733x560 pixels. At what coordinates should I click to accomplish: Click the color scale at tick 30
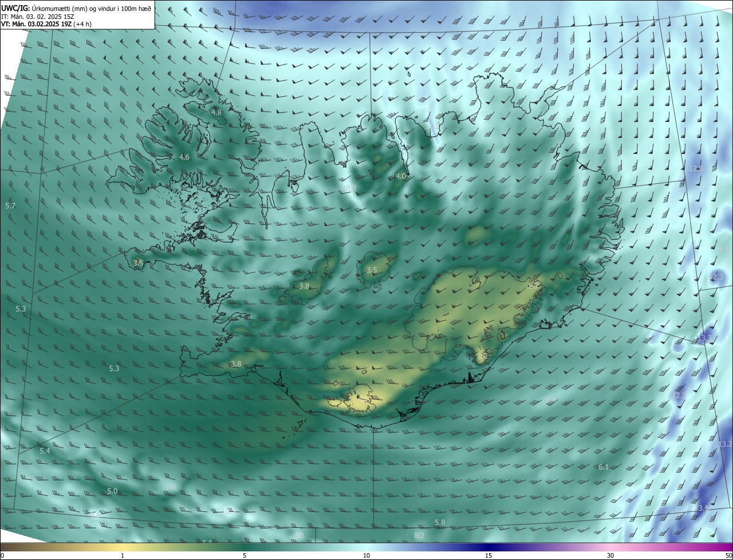610,547
